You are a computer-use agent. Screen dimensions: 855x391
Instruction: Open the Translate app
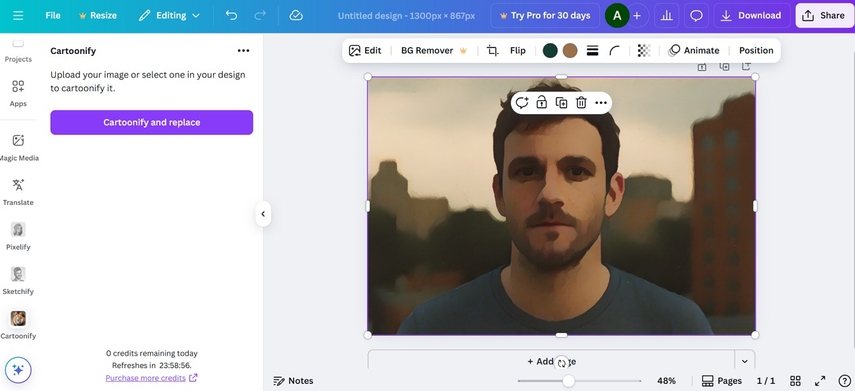[x=18, y=192]
